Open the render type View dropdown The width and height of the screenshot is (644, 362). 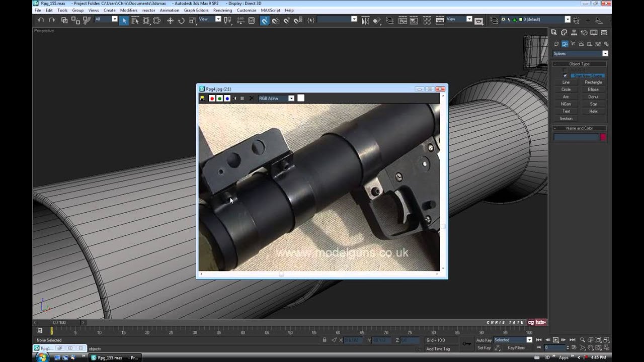coord(459,19)
